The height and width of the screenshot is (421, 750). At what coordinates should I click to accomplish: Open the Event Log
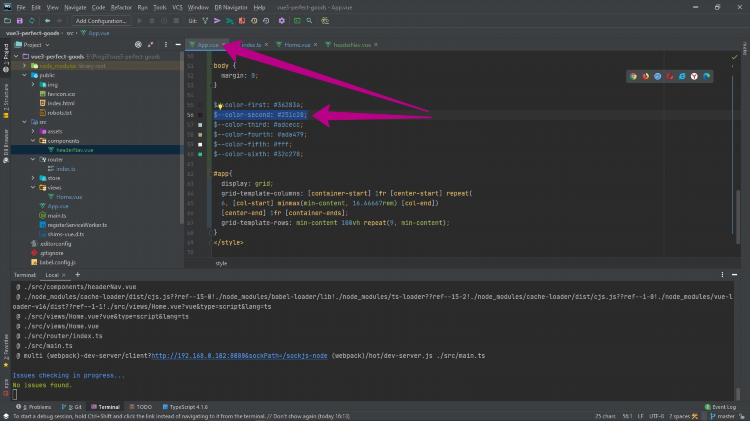click(720, 407)
